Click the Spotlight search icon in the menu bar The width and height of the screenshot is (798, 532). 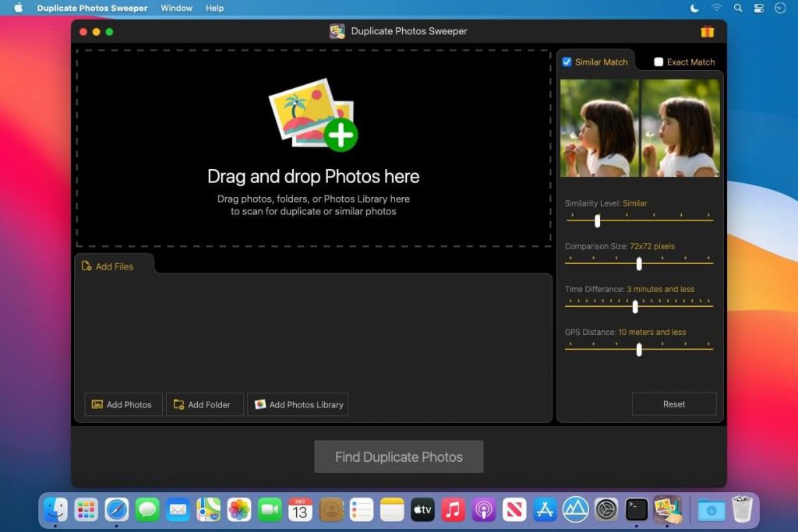coord(737,8)
